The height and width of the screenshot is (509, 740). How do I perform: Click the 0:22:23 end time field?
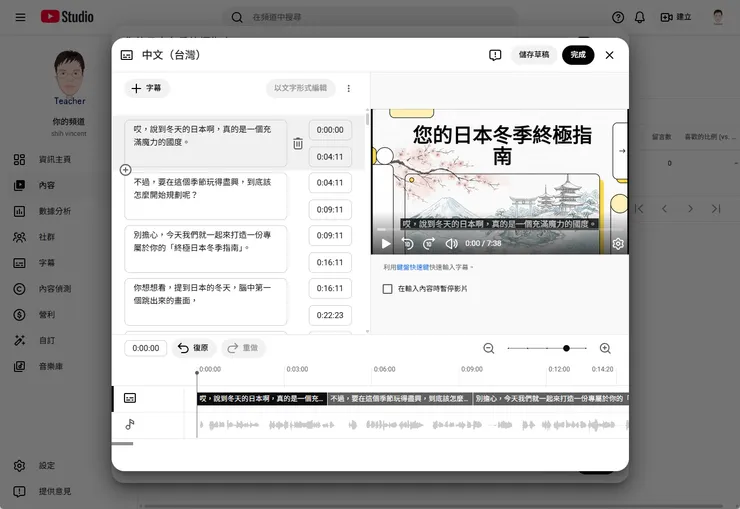pos(330,316)
